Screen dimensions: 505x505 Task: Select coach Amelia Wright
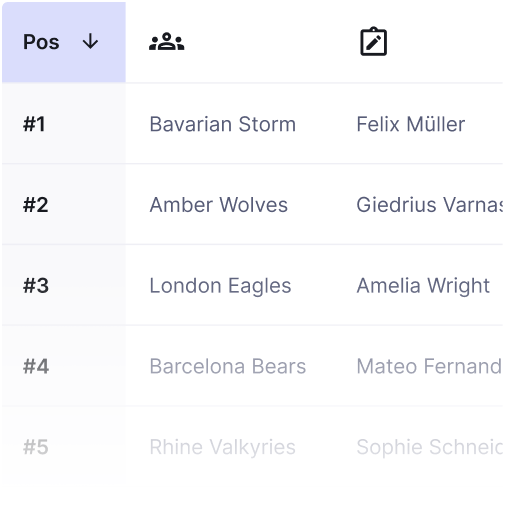[423, 286]
